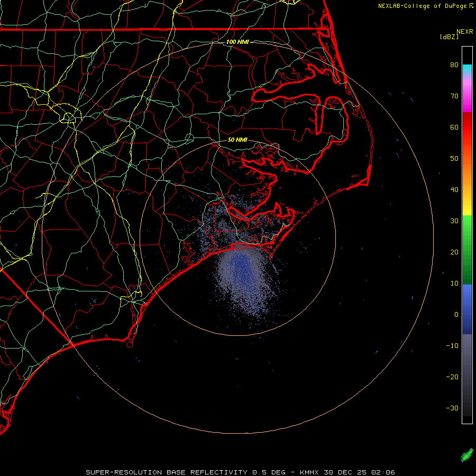Click the -10 value on the dBZ scale
476x476 pixels.
[x=452, y=346]
